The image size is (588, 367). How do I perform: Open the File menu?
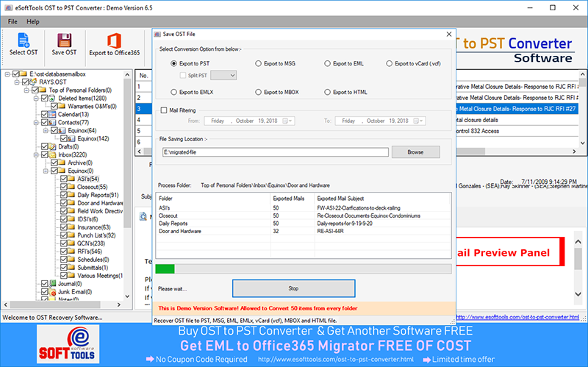[12, 22]
